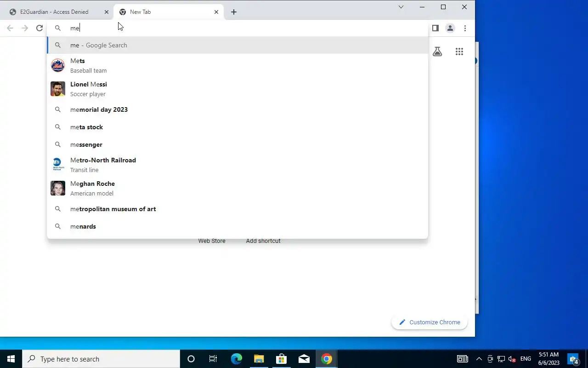Choose the Metro-North Railroad suggestion

(x=237, y=165)
